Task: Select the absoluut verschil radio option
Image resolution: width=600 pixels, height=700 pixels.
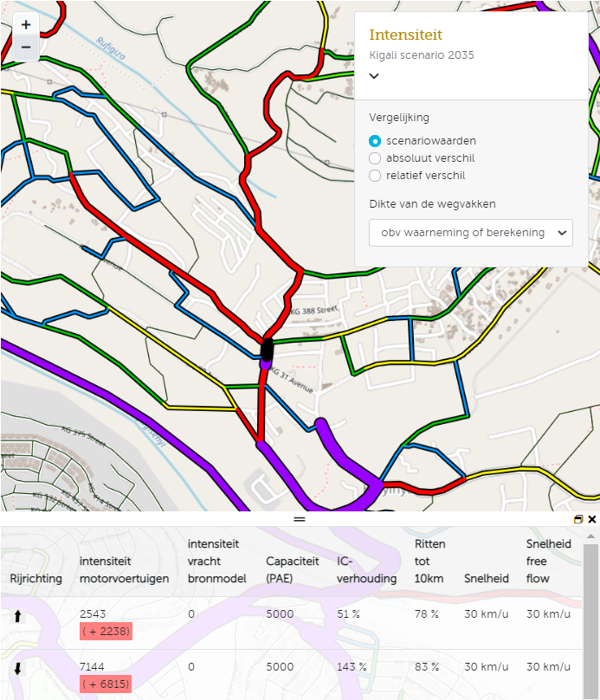Action: 375,158
